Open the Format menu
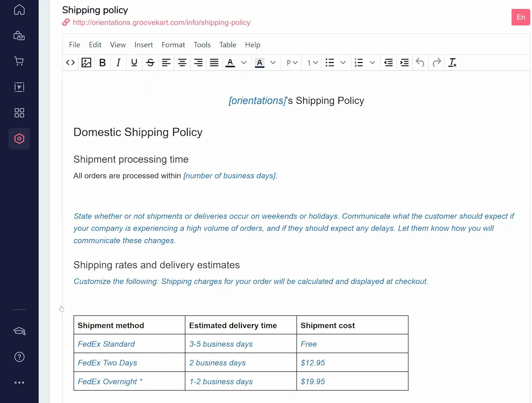 point(173,45)
